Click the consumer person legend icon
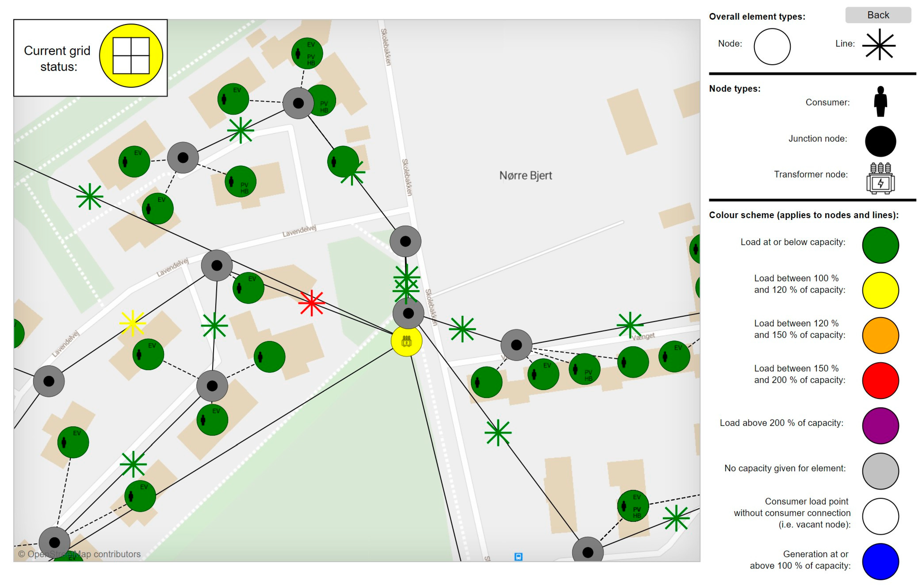Viewport: 923px width, 588px height. (881, 102)
